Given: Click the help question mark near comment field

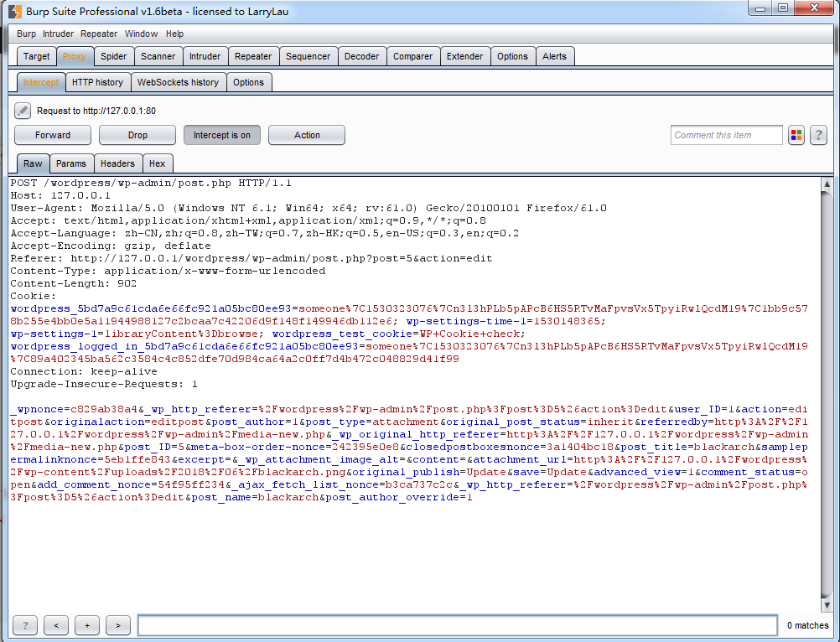Looking at the screenshot, I should pyautogui.click(x=818, y=135).
